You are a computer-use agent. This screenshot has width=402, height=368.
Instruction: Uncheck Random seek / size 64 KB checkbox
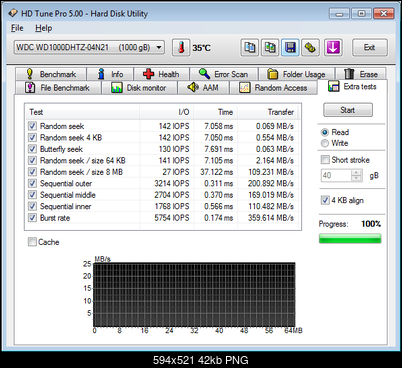tap(32, 160)
